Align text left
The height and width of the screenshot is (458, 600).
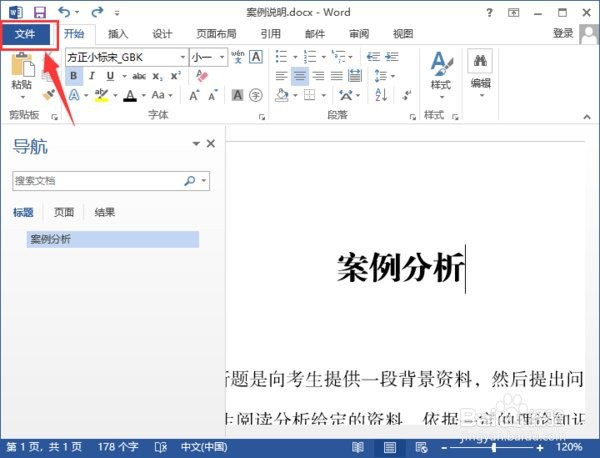281,76
